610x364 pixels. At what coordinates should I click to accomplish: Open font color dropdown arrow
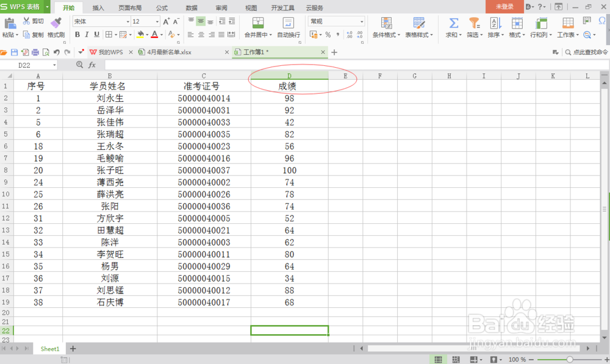(162, 35)
